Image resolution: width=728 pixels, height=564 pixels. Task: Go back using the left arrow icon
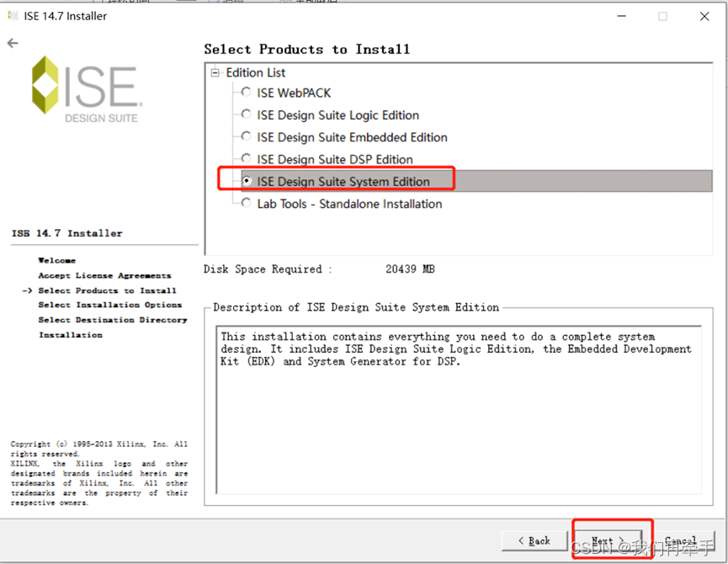tap(13, 43)
